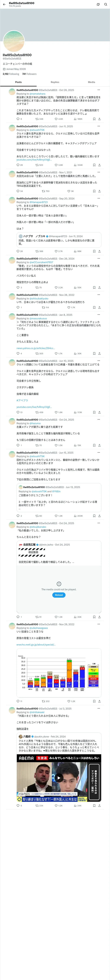Open the refresh-style icon beside header search
This screenshot has width=110, height=980.
(98, 5)
